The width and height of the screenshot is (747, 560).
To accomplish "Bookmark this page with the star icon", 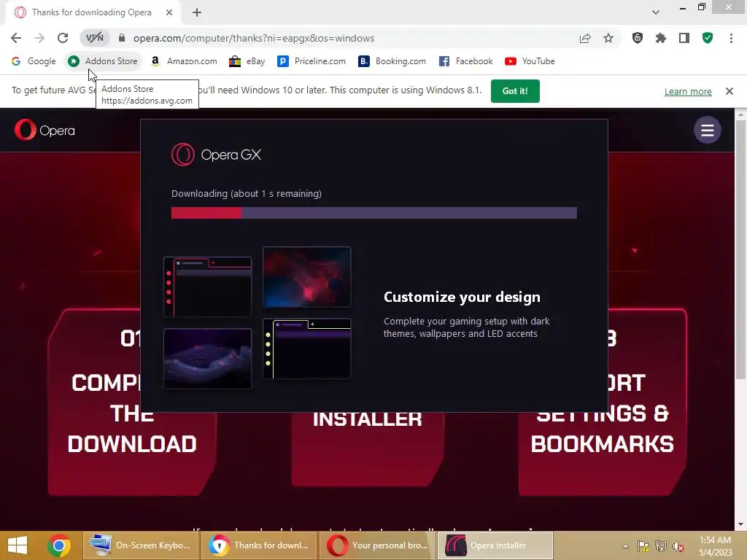I will tap(608, 38).
